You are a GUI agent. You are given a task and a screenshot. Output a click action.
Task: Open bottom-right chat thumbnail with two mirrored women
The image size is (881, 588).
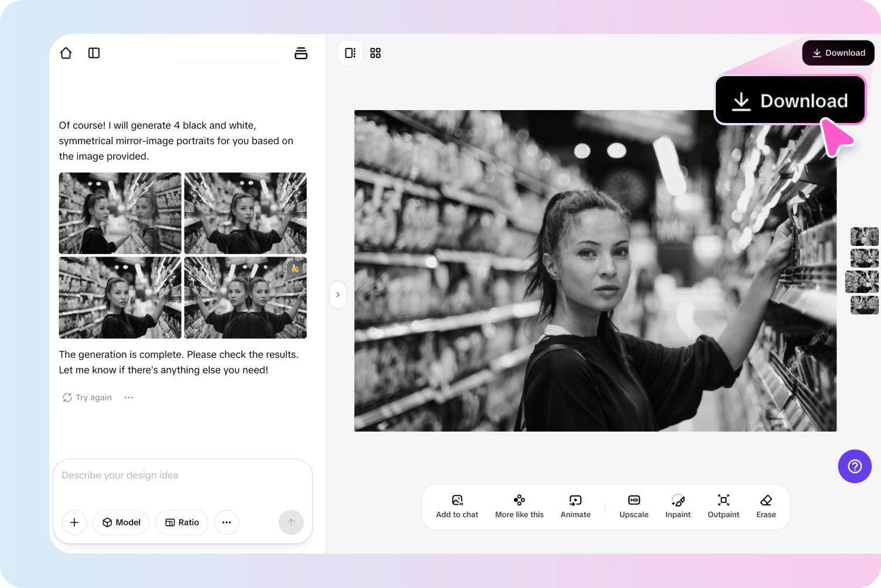(x=245, y=298)
